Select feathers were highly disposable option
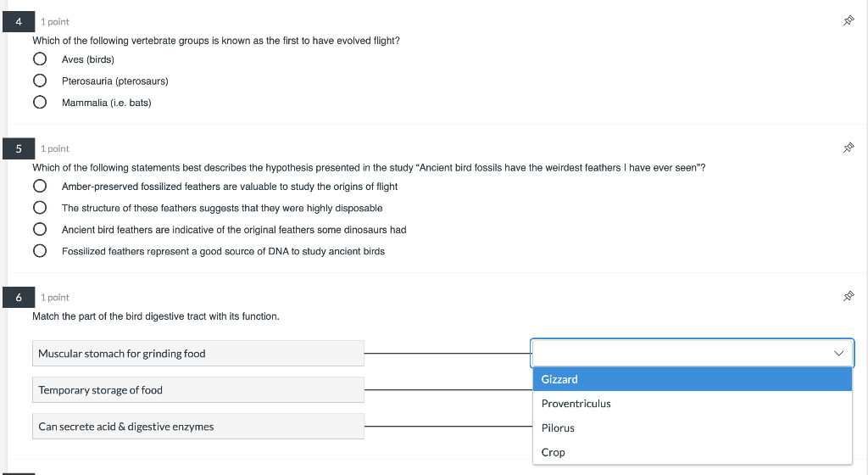The height and width of the screenshot is (475, 868). tap(40, 208)
